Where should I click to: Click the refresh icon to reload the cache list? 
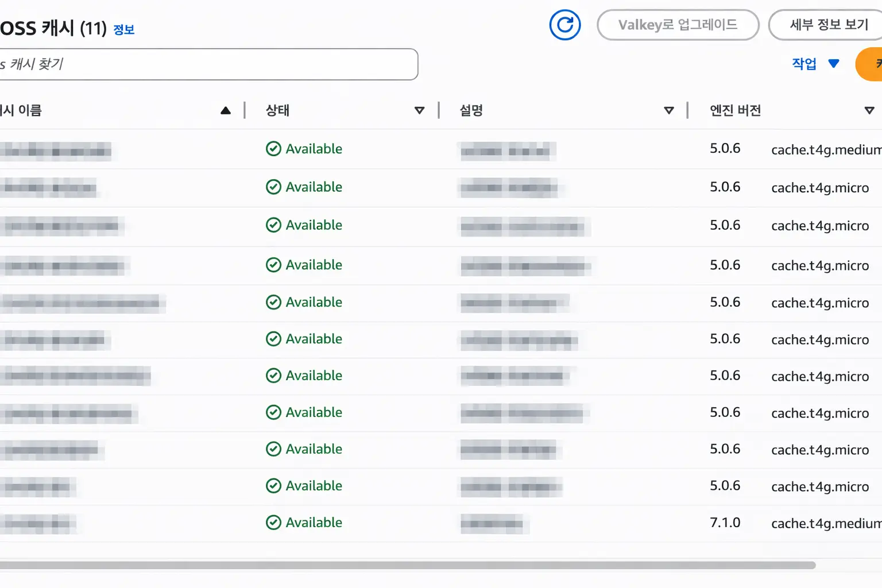point(564,25)
